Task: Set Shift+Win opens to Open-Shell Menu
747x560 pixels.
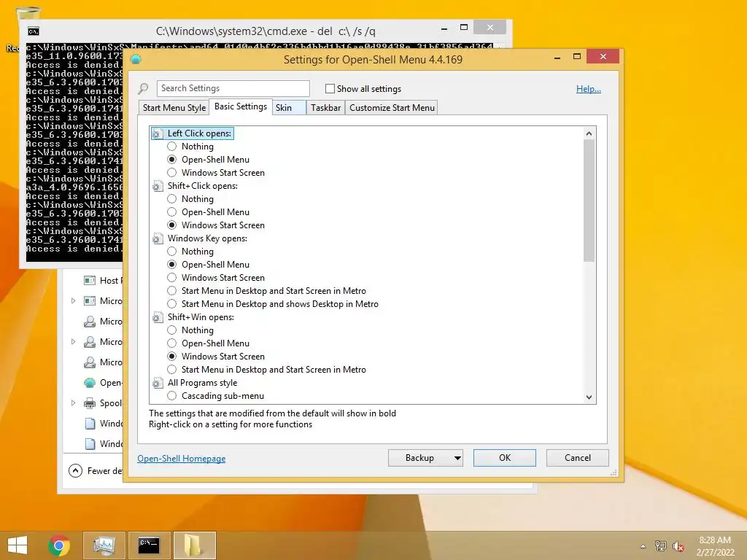Action: pyautogui.click(x=172, y=343)
